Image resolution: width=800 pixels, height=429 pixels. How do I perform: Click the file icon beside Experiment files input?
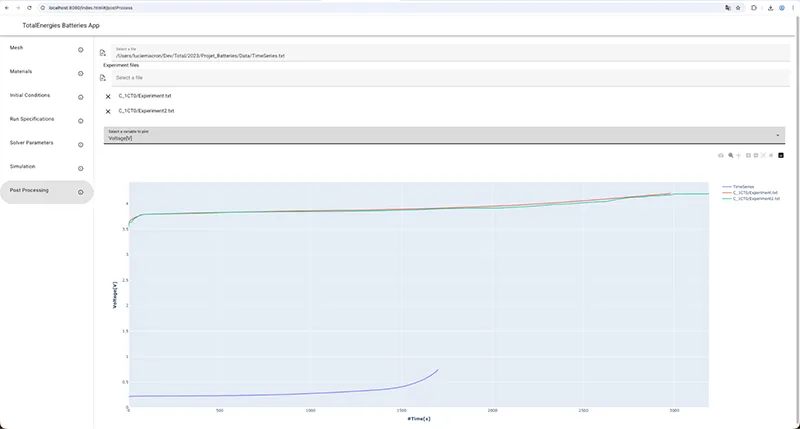tap(103, 78)
